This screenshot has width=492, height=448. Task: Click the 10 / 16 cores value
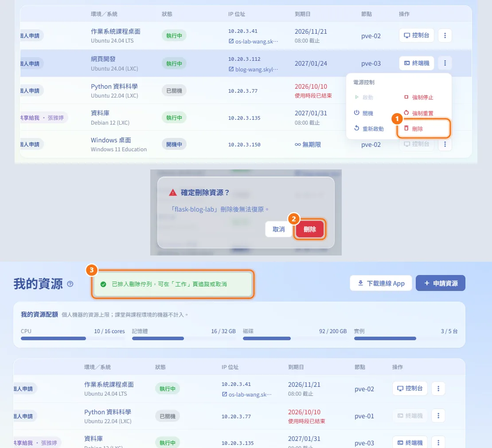(109, 331)
